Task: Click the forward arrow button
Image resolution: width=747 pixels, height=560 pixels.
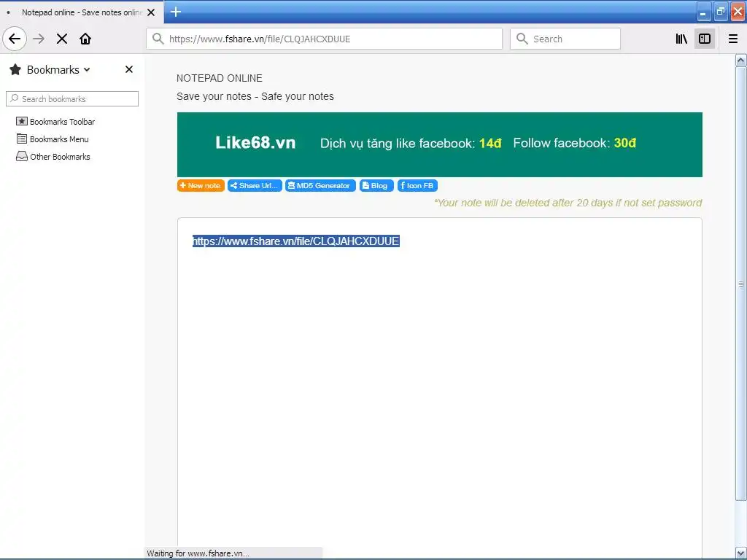Action: point(39,39)
